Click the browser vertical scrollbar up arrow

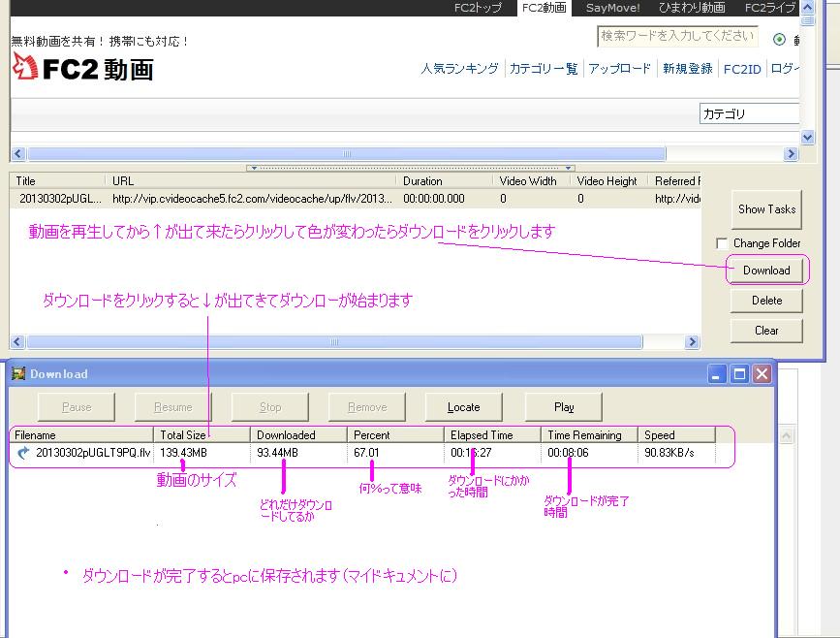tap(808, 7)
